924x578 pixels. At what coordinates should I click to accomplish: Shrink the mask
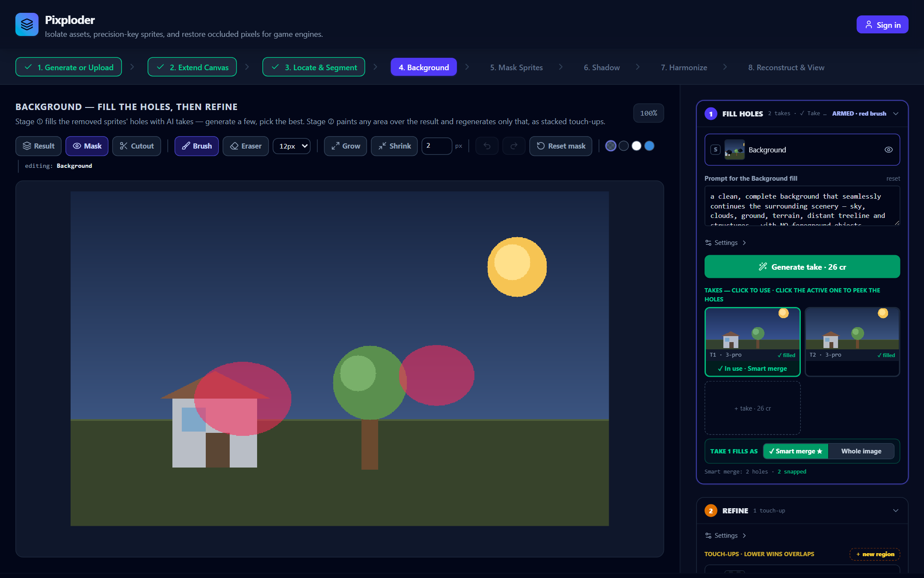click(394, 146)
